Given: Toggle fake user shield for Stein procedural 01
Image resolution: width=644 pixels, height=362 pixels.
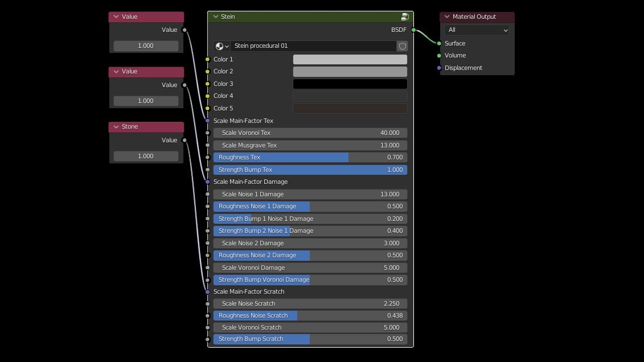Looking at the screenshot, I should [x=403, y=46].
